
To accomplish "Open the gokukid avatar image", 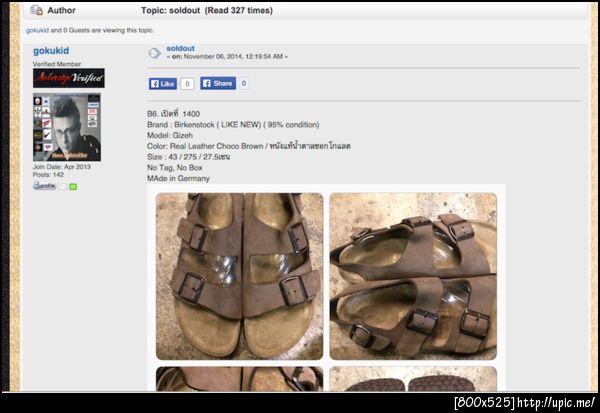I will (67, 127).
